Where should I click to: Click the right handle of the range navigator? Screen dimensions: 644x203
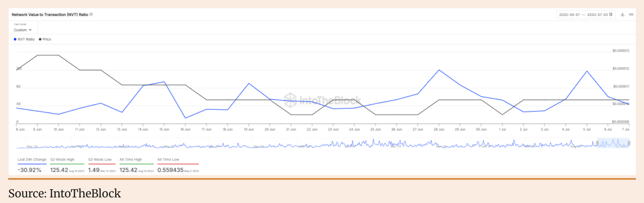coord(629,143)
